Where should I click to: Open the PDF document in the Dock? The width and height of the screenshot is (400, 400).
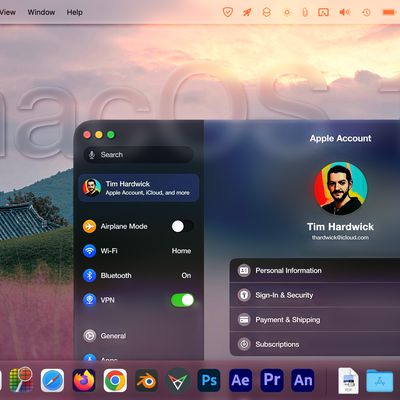[x=348, y=380]
